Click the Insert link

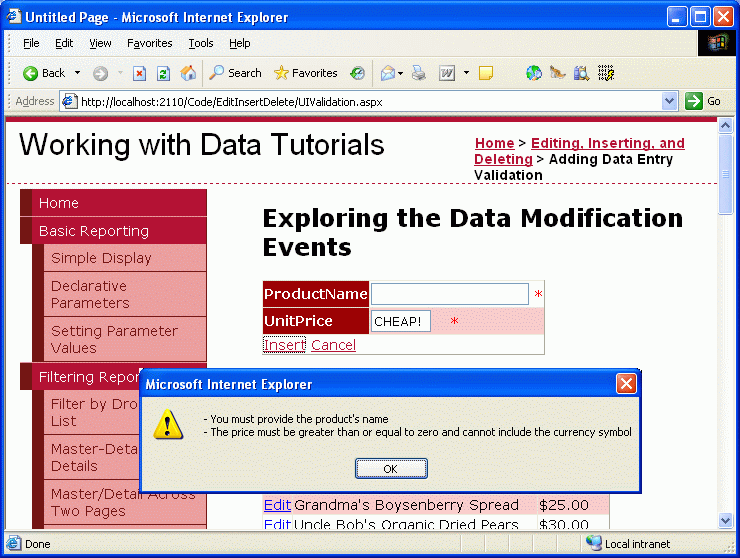(x=285, y=345)
